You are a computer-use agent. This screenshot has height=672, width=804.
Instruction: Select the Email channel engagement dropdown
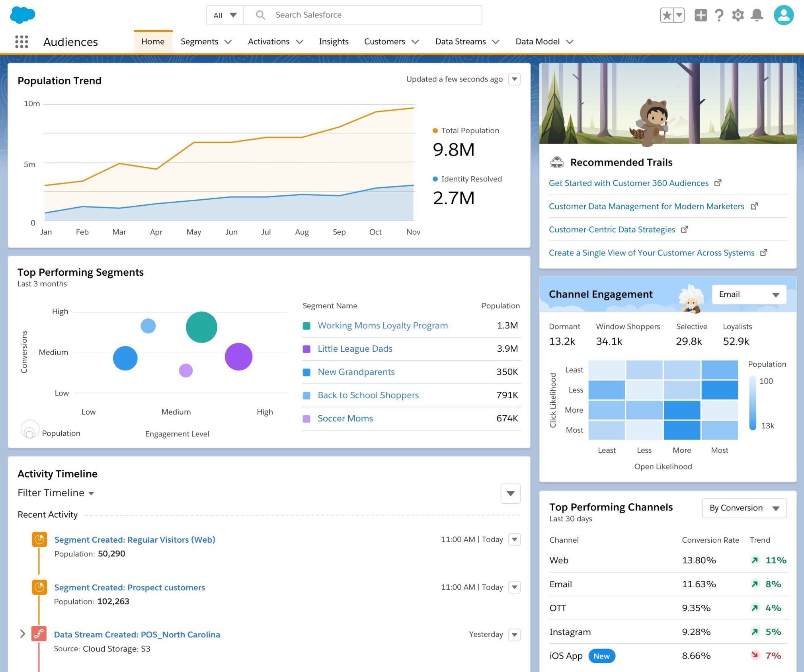click(747, 294)
